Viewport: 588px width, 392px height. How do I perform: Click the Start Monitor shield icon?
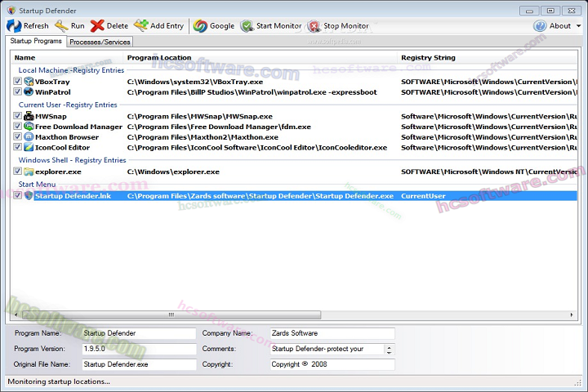coord(247,26)
